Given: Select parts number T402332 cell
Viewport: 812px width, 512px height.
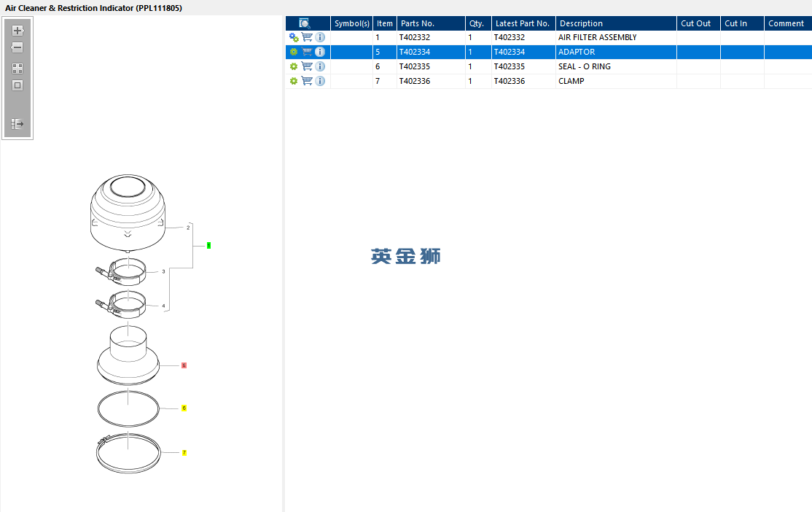Looking at the screenshot, I should [x=431, y=37].
